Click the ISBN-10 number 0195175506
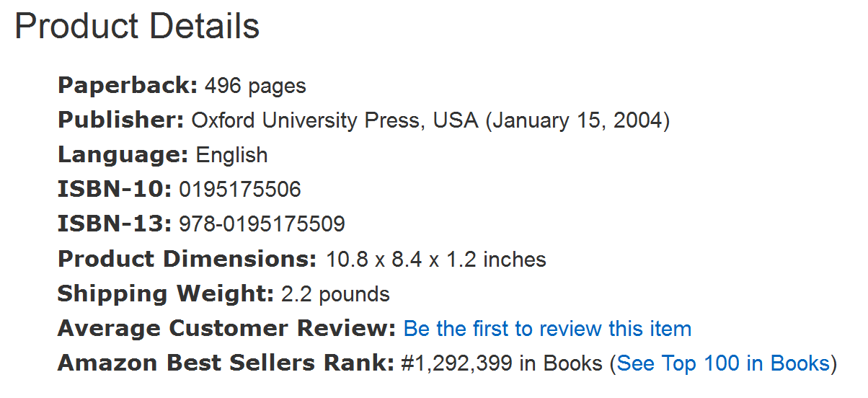The image size is (868, 398). point(240,190)
